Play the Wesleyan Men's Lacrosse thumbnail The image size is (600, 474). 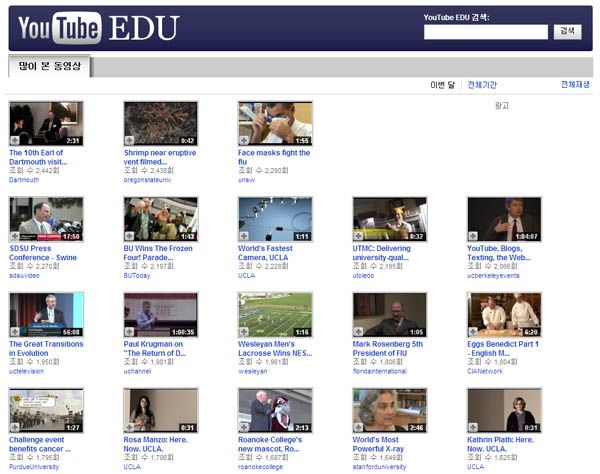275,315
